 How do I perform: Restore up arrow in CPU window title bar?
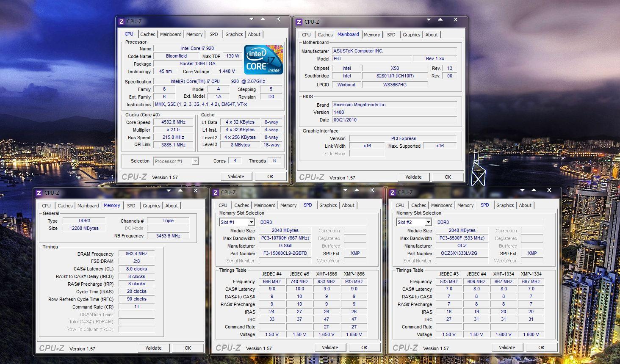[x=263, y=19]
